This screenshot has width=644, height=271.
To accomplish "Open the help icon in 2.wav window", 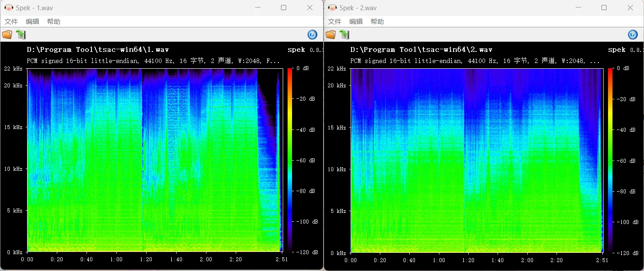I will (x=633, y=35).
